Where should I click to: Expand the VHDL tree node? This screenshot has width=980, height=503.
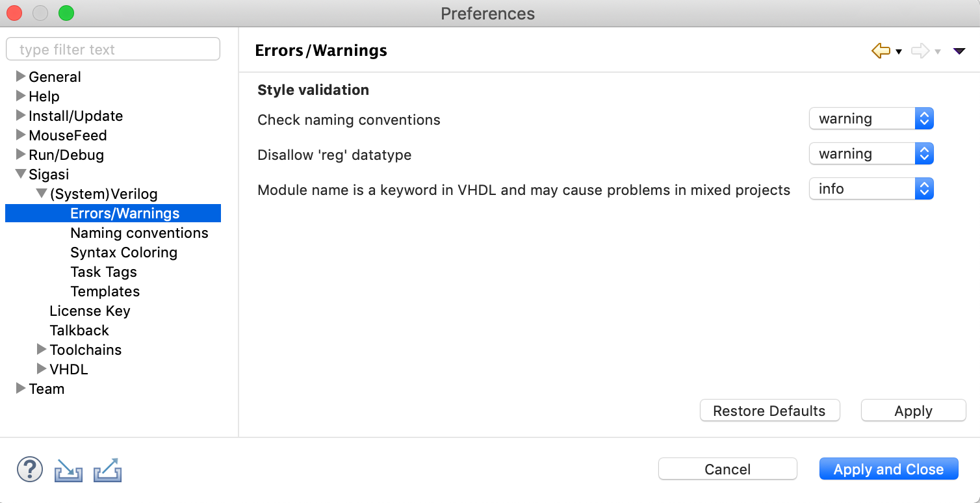point(42,369)
